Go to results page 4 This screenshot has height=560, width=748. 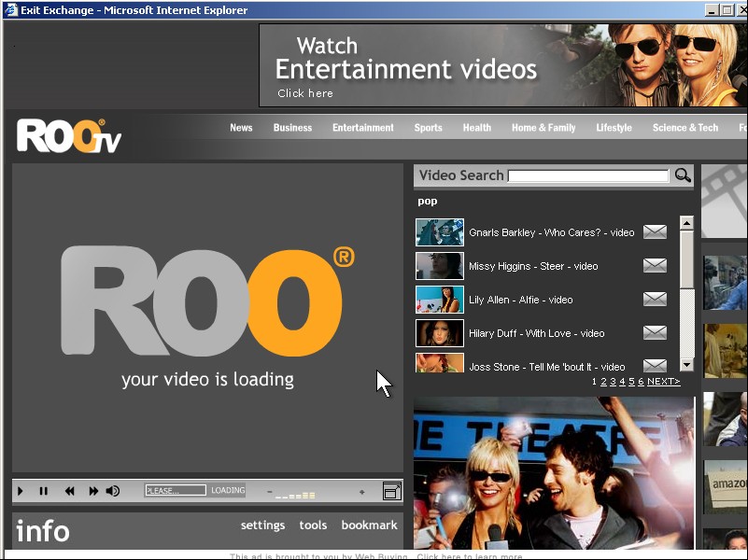coord(622,382)
